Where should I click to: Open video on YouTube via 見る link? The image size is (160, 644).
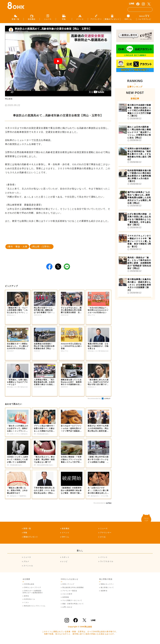click(96, 92)
